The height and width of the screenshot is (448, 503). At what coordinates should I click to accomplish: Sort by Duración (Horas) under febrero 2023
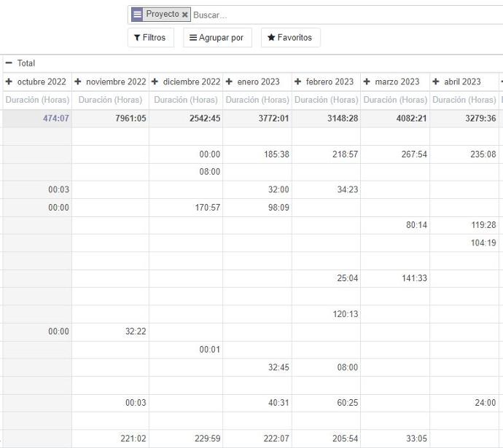(327, 100)
